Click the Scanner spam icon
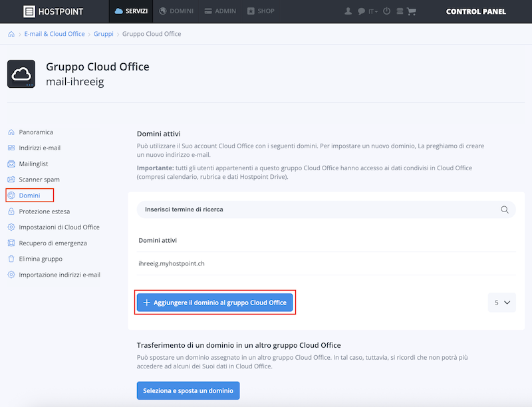Image resolution: width=532 pixels, height=407 pixels. pos(11,180)
